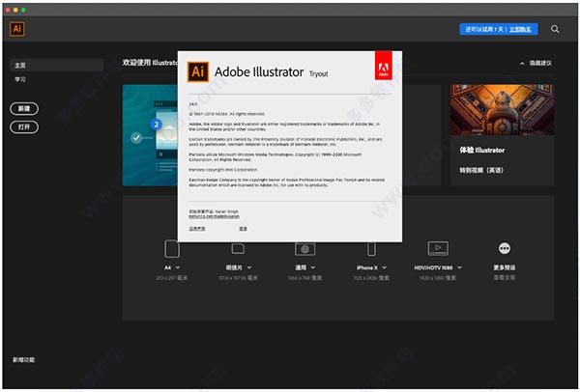Click the 转到视频（英语）link
Screen dimensions: 580x392
tap(481, 170)
